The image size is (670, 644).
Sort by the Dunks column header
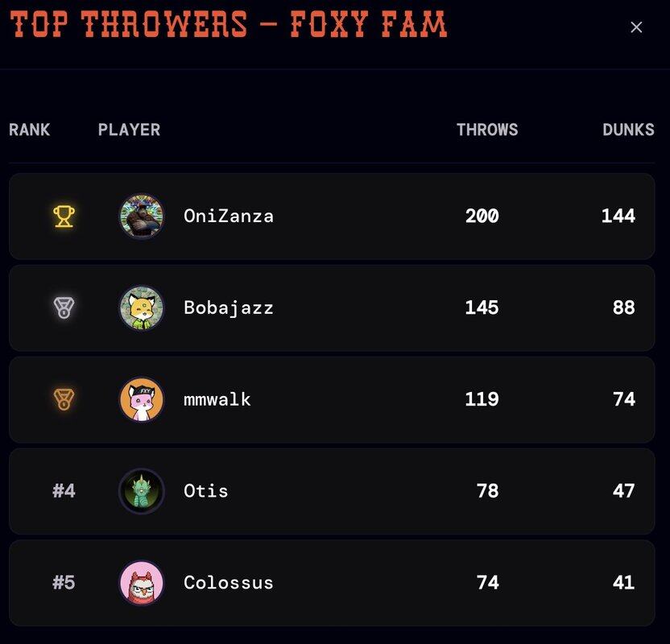628,130
